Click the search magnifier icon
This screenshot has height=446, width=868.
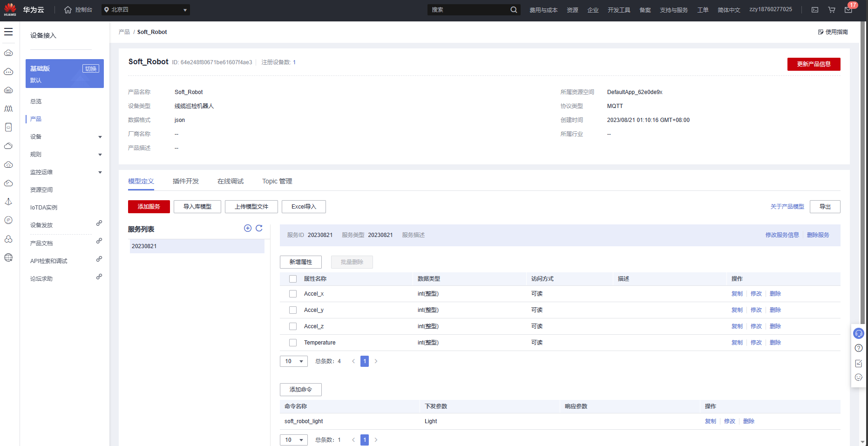pyautogui.click(x=514, y=10)
